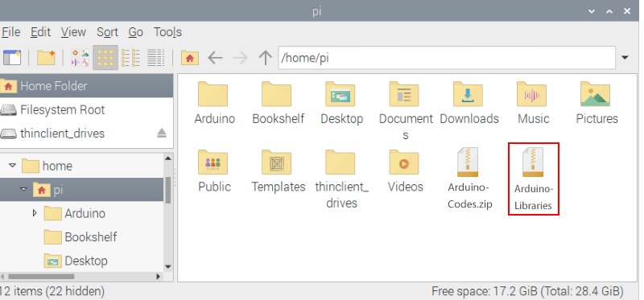Image resolution: width=644 pixels, height=300 pixels.
Task: Select Home Folder in places sidebar
Action: click(87, 86)
